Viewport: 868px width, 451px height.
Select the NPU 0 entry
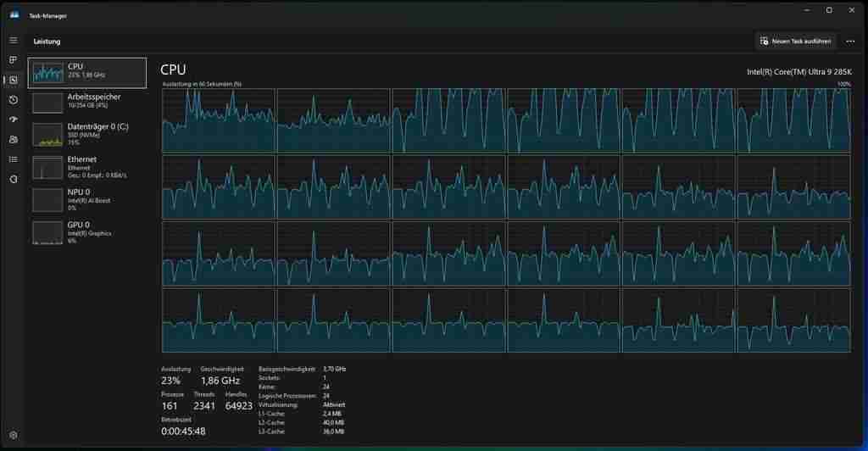pyautogui.click(x=87, y=200)
